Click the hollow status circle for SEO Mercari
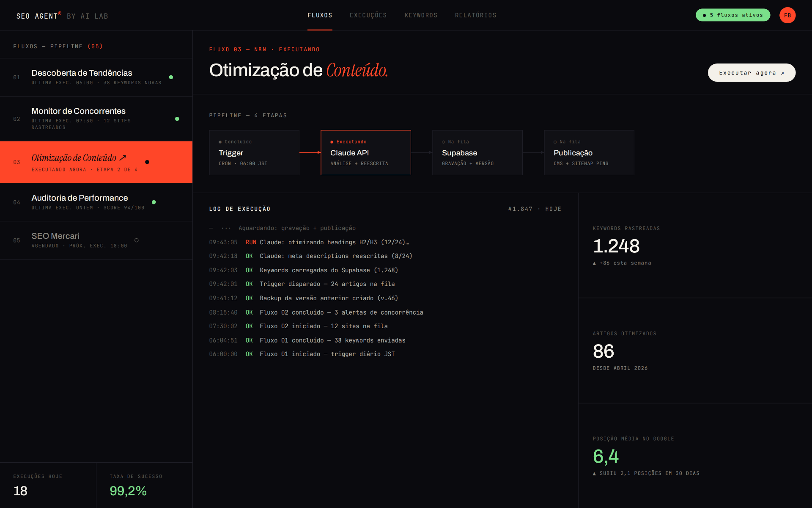This screenshot has width=812, height=508. 136,240
